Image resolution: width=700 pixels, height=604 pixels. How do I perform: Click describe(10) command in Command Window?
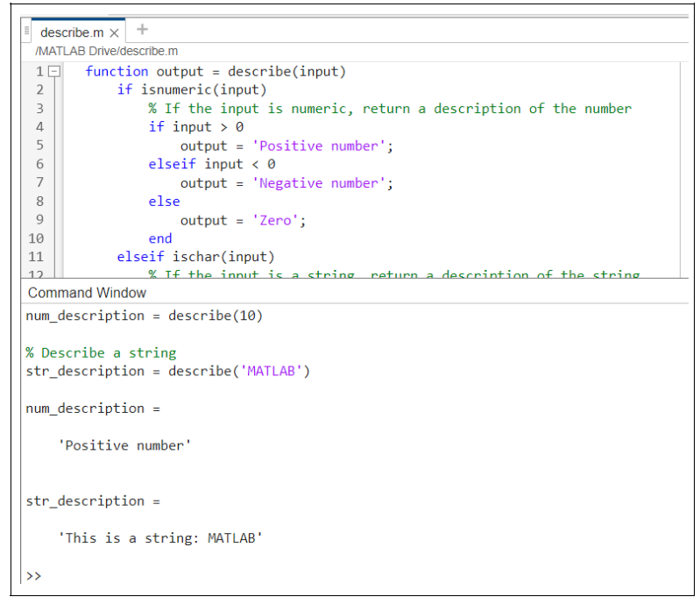(216, 316)
